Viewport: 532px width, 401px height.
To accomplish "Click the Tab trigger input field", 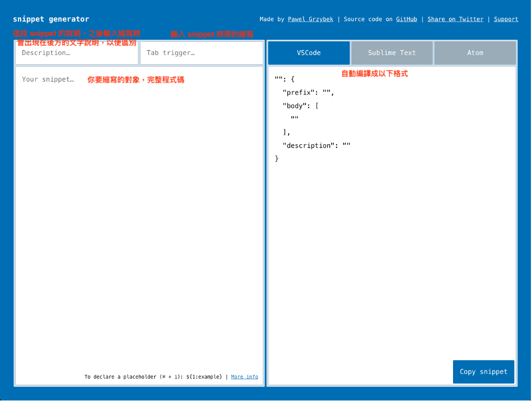I will click(x=201, y=52).
